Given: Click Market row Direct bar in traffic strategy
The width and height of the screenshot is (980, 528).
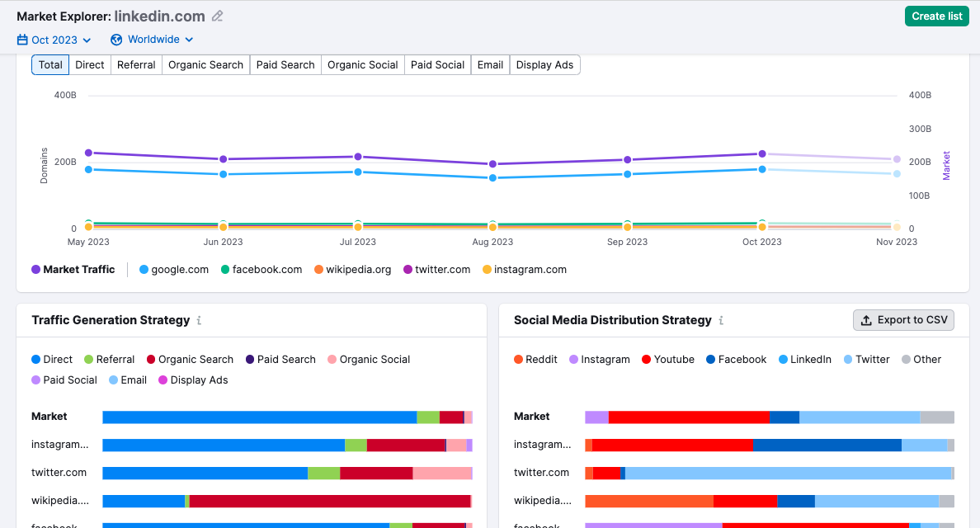Looking at the screenshot, I should tap(259, 417).
